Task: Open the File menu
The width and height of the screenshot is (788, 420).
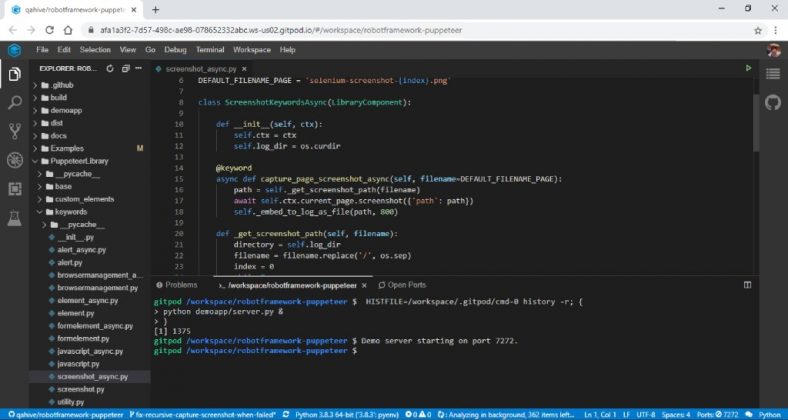Action: tap(42, 50)
